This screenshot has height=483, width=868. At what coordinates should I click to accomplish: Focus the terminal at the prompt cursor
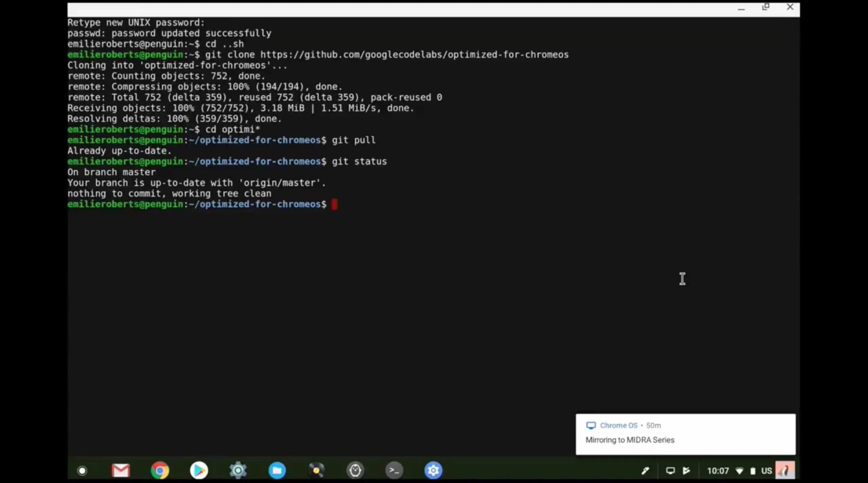tap(334, 204)
